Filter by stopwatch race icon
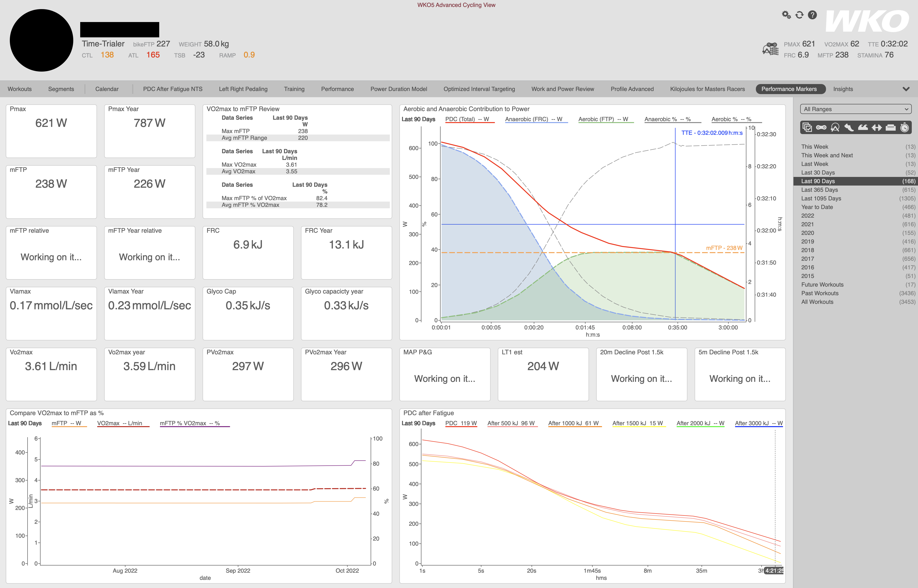Image resolution: width=918 pixels, height=588 pixels. tap(904, 128)
